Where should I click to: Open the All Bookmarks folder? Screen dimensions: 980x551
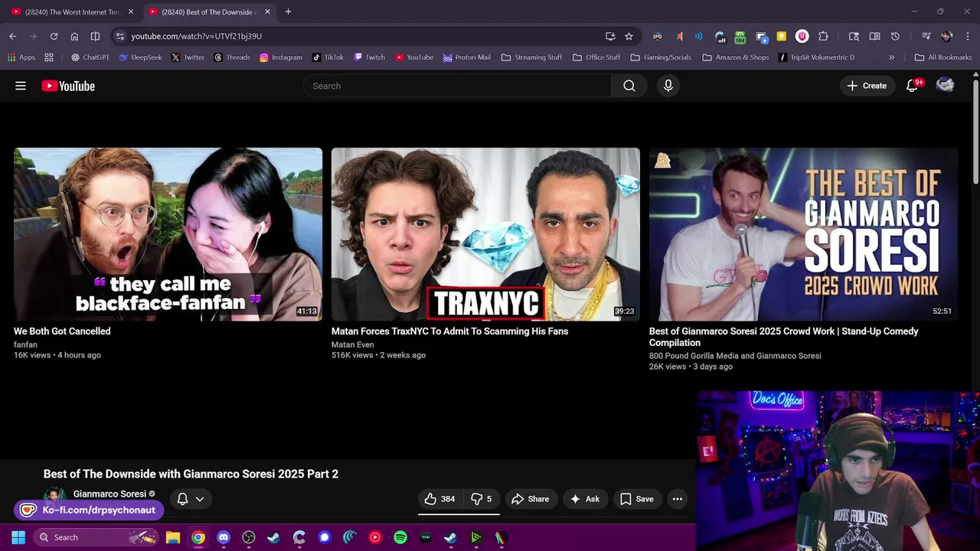coord(942,57)
